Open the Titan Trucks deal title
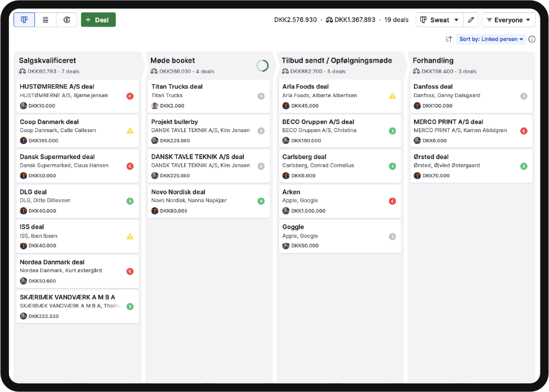Screen dimensions: 549x392 [177, 86]
